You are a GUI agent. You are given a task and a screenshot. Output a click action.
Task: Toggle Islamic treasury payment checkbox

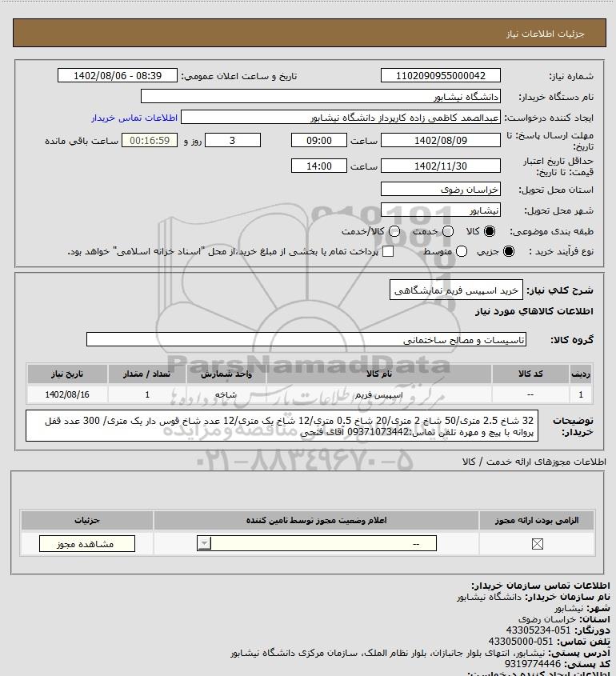388,251
